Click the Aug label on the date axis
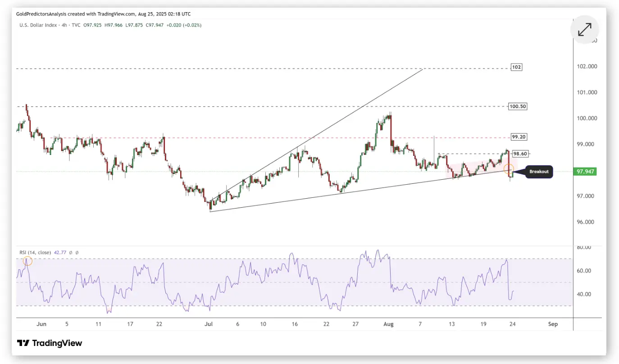This screenshot has width=619, height=364. 389,324
